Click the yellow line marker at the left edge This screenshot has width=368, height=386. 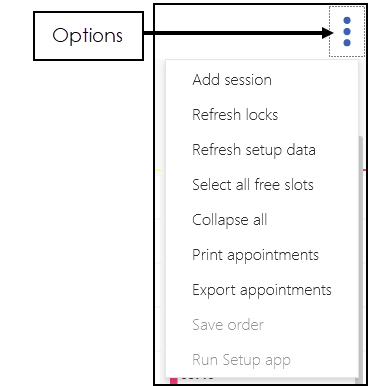[x=158, y=170]
